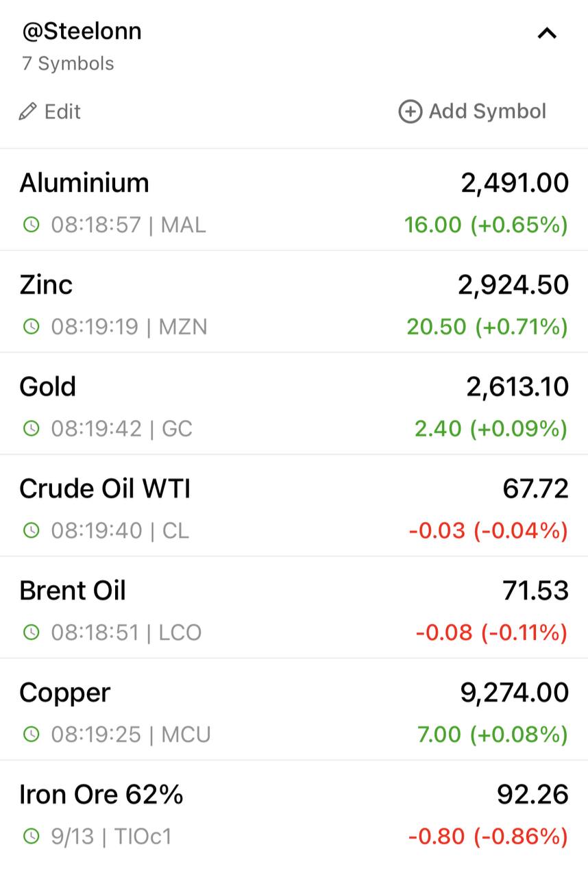The width and height of the screenshot is (588, 877).
Task: Tap the Add Symbol button
Action: click(x=472, y=112)
